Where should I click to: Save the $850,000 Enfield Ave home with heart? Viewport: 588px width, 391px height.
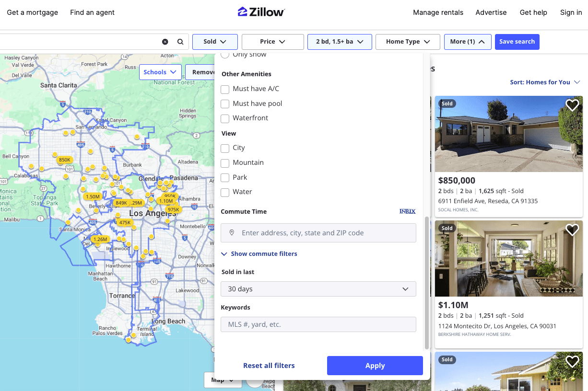(x=572, y=105)
